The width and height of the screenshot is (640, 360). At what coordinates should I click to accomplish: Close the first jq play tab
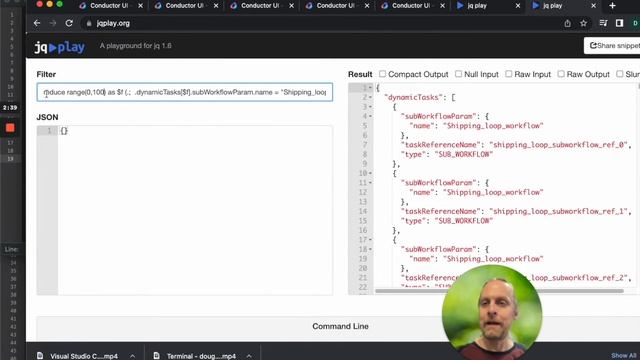pos(518,6)
